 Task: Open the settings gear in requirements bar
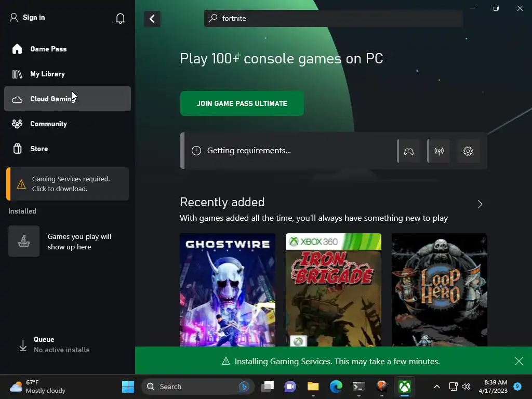click(468, 151)
